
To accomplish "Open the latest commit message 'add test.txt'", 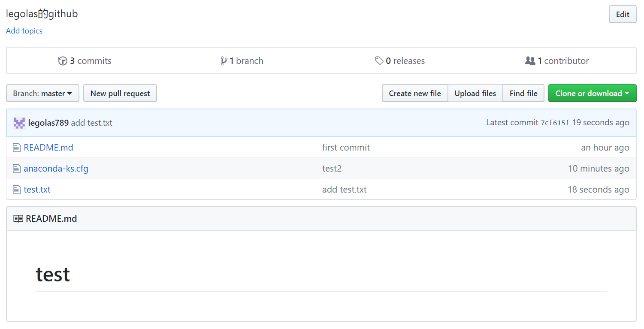I will pyautogui.click(x=92, y=123).
